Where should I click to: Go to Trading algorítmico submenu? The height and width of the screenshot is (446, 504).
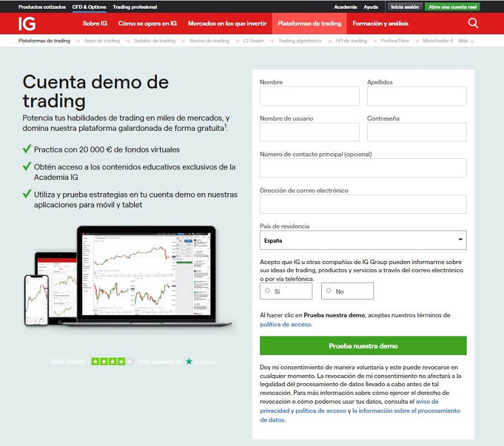[299, 40]
